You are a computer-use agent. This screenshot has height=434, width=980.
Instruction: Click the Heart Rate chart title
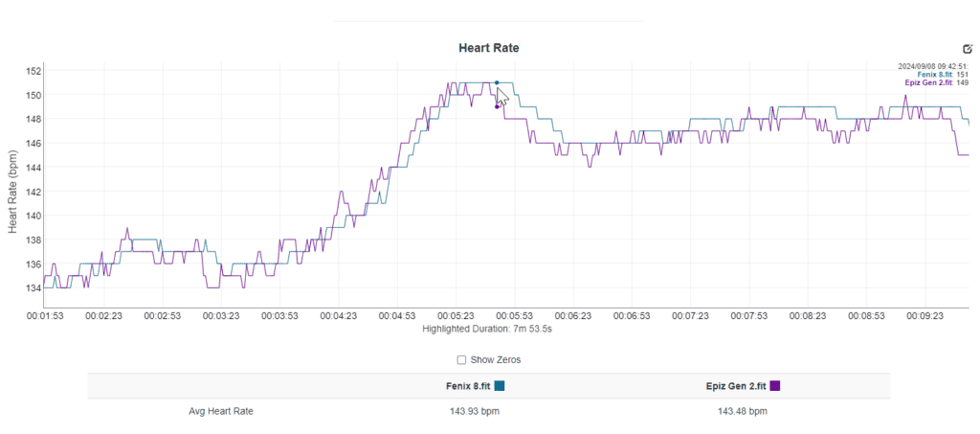(x=489, y=47)
